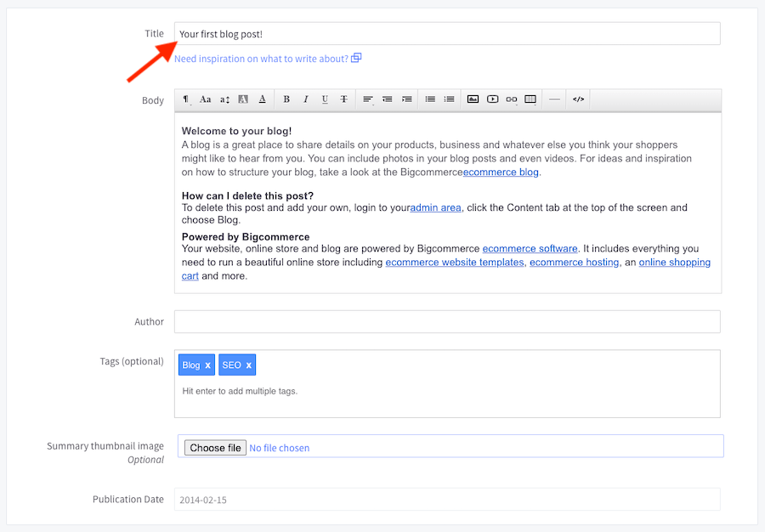Click into the Author input field
765x532 pixels.
click(447, 322)
